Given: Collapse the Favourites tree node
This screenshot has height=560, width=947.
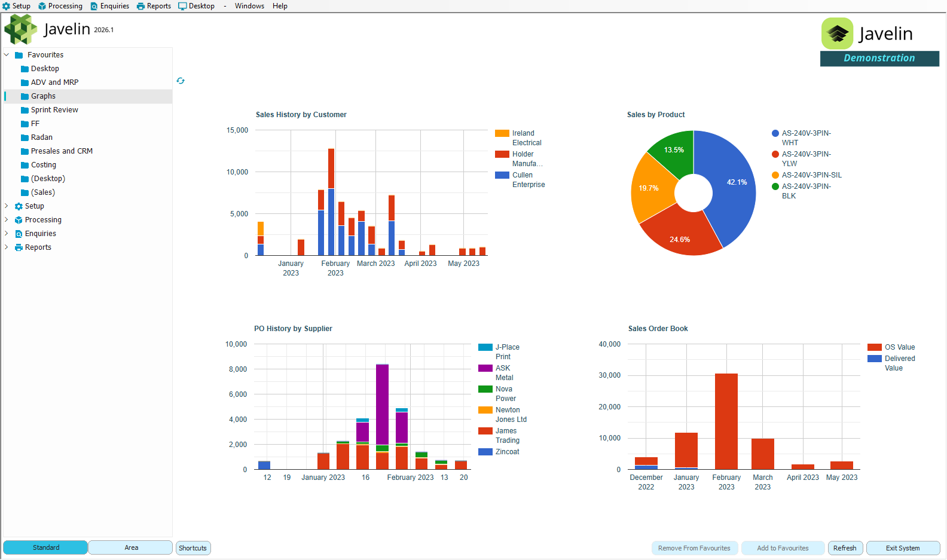Looking at the screenshot, I should (x=7, y=55).
